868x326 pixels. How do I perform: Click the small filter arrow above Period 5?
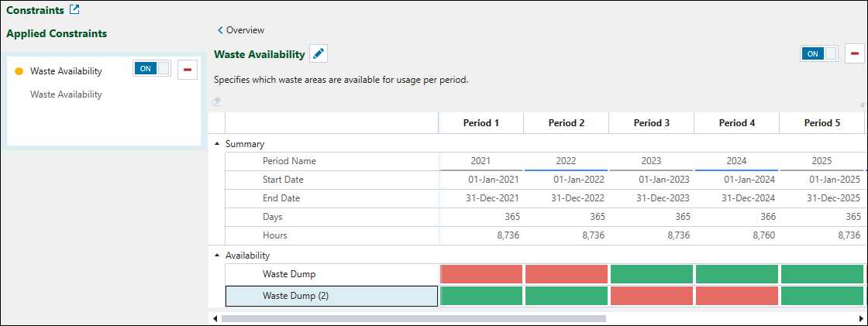[x=862, y=105]
